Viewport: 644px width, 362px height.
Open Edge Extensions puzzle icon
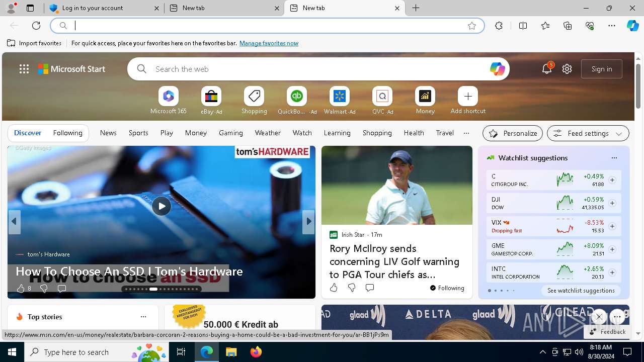(499, 26)
